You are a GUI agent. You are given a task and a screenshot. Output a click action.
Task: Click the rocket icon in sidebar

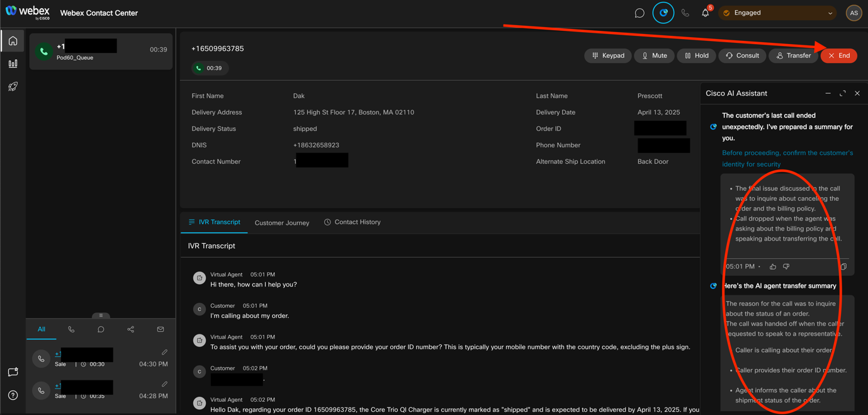tap(13, 86)
